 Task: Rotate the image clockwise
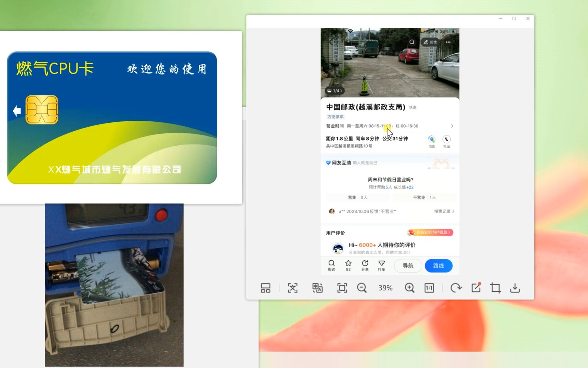(x=456, y=288)
